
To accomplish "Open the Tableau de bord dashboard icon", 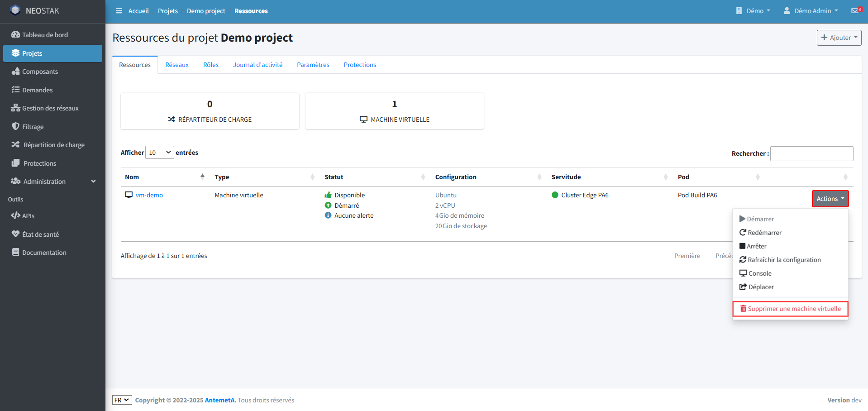I will click(16, 34).
